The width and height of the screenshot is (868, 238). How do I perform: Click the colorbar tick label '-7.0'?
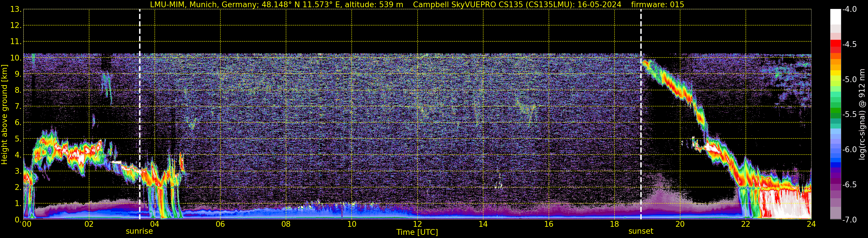(850, 220)
